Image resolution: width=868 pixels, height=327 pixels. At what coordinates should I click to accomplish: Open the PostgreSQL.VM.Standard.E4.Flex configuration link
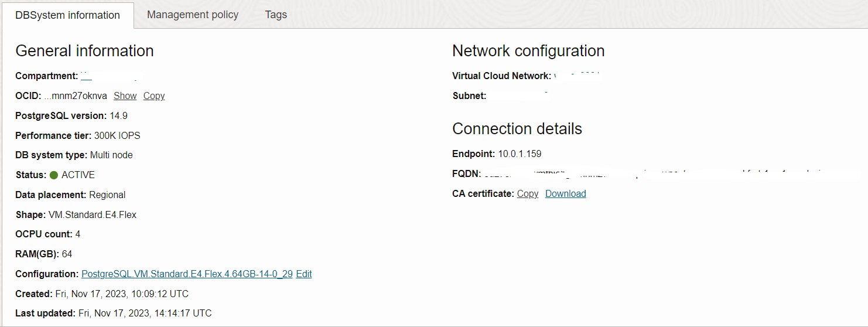coord(187,274)
